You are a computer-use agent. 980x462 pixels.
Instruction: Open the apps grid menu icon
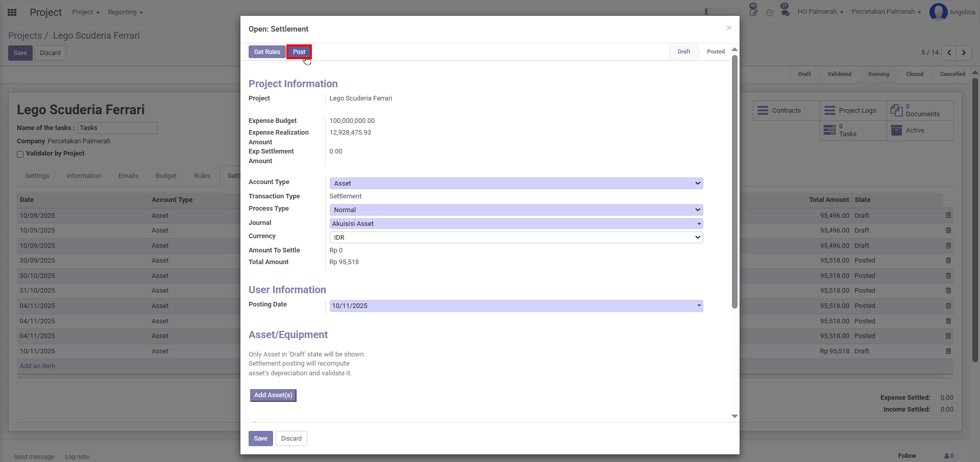[x=12, y=12]
